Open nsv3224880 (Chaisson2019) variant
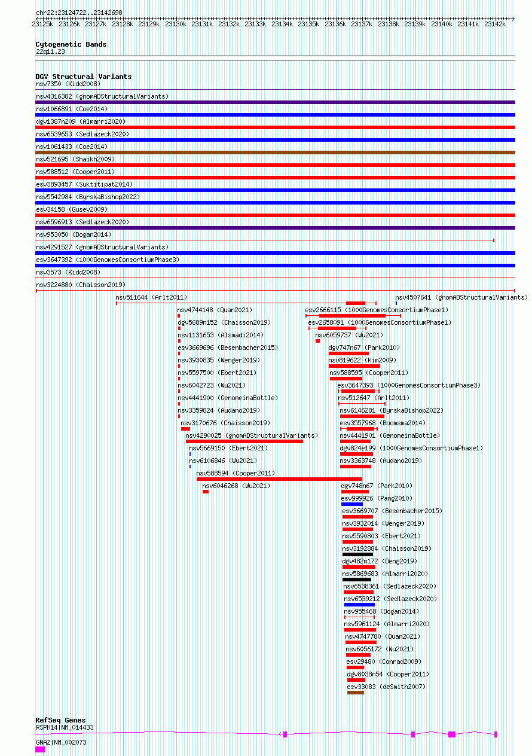Image resolution: width=532 pixels, height=756 pixels. pos(81,285)
